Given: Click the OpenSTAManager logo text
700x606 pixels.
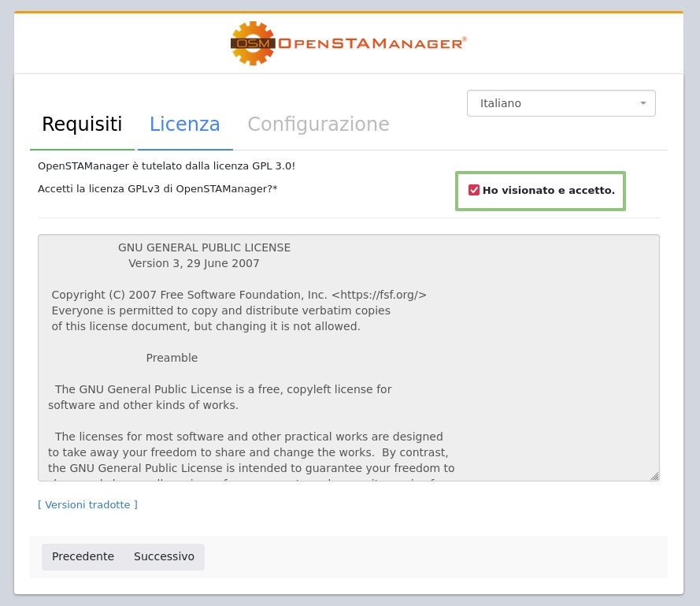Looking at the screenshot, I should pyautogui.click(x=372, y=43).
